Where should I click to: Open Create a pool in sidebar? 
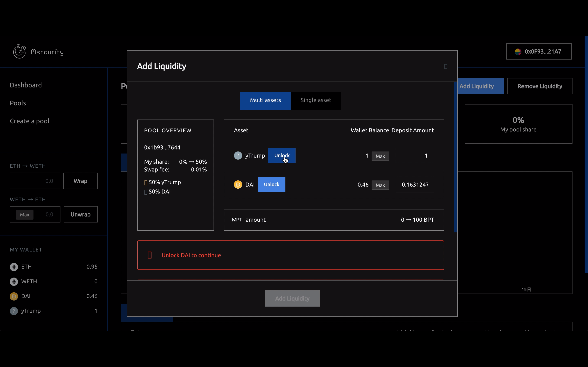coord(30,121)
